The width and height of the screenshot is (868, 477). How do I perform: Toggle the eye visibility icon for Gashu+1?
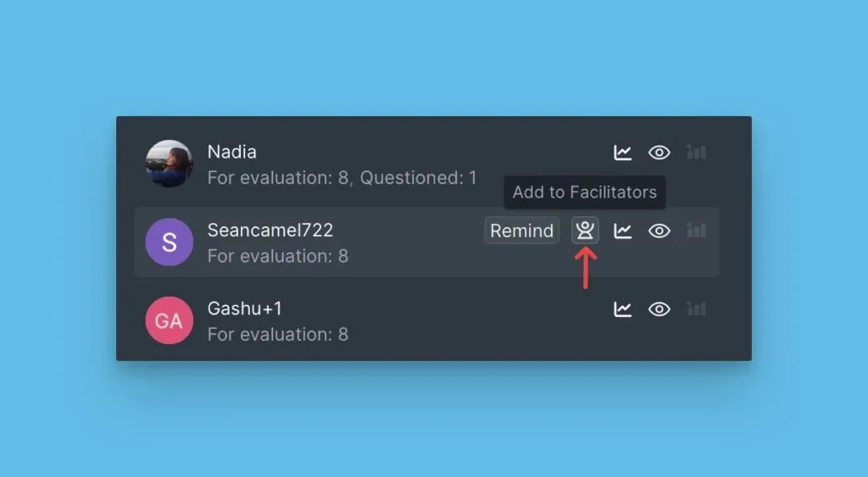659,309
